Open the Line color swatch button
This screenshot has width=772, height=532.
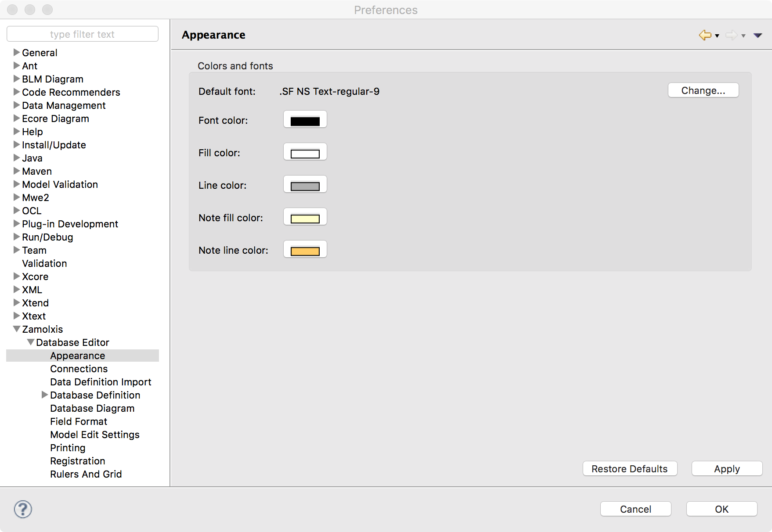click(305, 184)
